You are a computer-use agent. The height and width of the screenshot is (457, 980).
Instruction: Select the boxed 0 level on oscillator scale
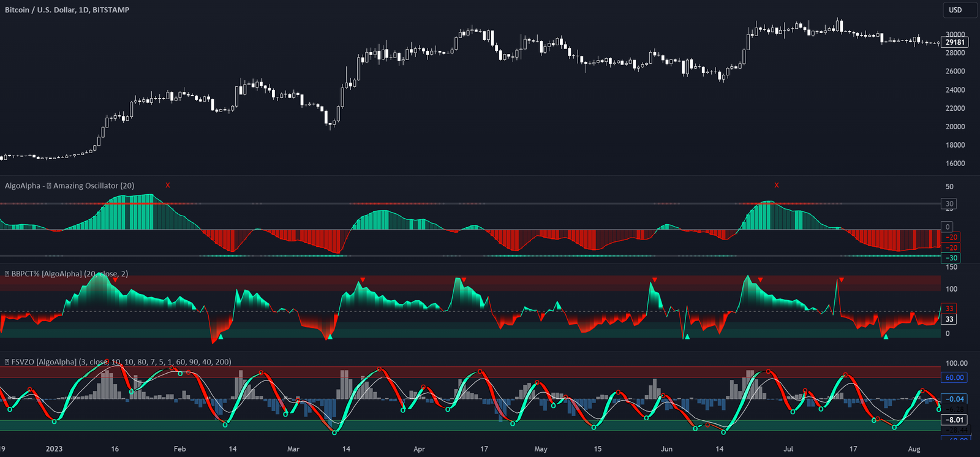948,227
